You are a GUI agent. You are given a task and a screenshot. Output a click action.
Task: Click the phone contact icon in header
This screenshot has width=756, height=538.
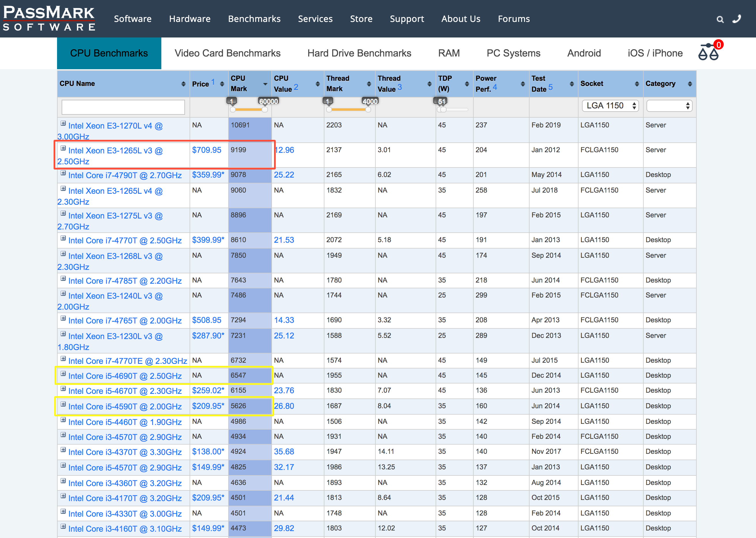tap(736, 19)
